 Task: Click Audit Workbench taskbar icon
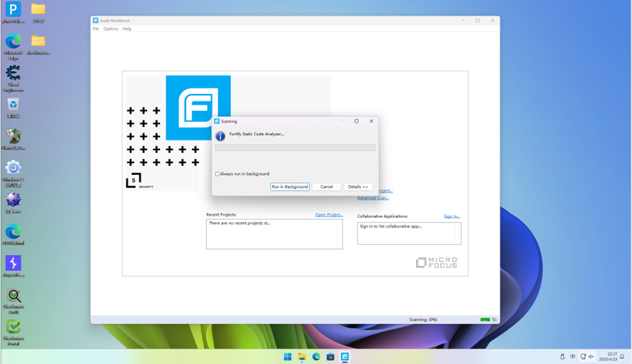(x=345, y=357)
